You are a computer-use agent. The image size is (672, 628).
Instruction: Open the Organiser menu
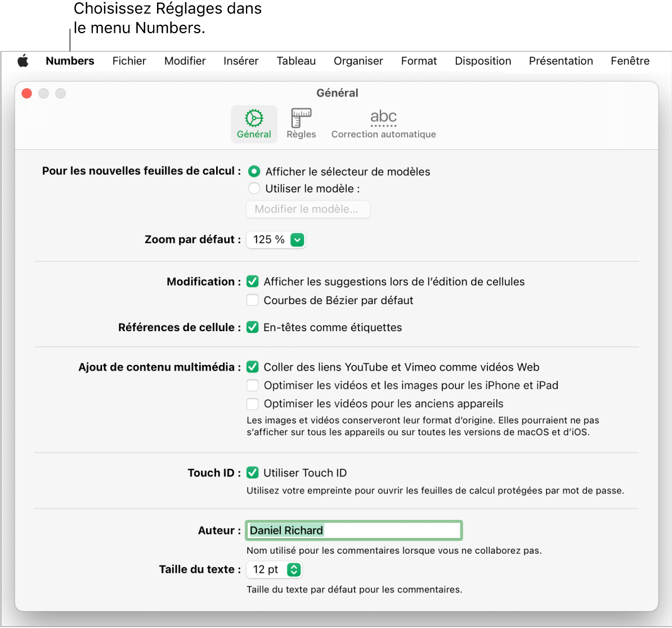tap(359, 61)
